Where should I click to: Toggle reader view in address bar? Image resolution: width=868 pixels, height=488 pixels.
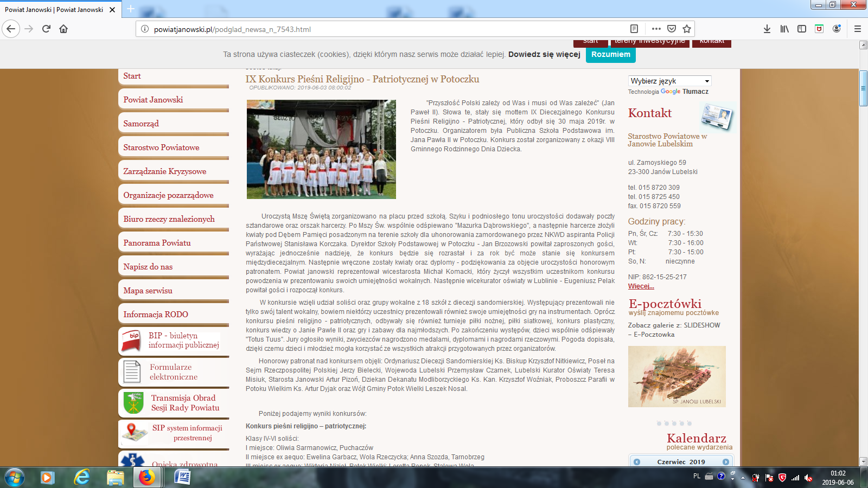click(634, 29)
